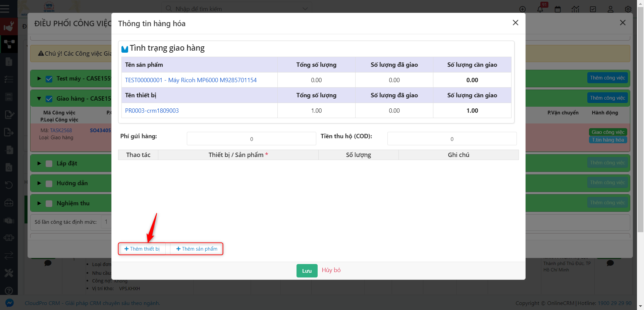Expand the Lắp đặt section arrow
This screenshot has width=644, height=310.
[x=39, y=163]
